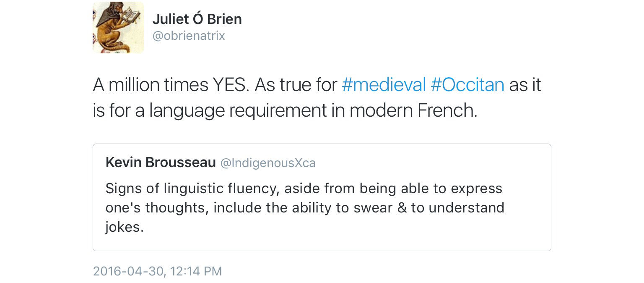Click the time "12:14 PM"
Viewport: 644px width, 283px height.
click(x=196, y=271)
